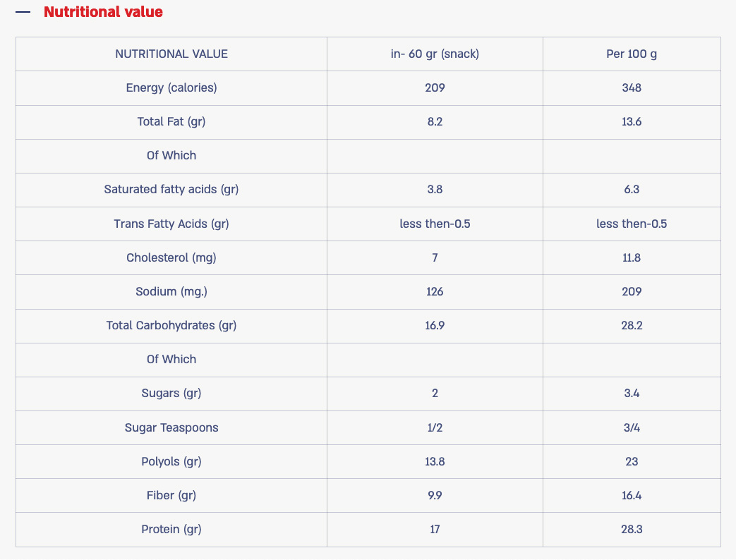This screenshot has width=736, height=560.
Task: Select the Polyols (gr) row label
Action: coord(171,461)
